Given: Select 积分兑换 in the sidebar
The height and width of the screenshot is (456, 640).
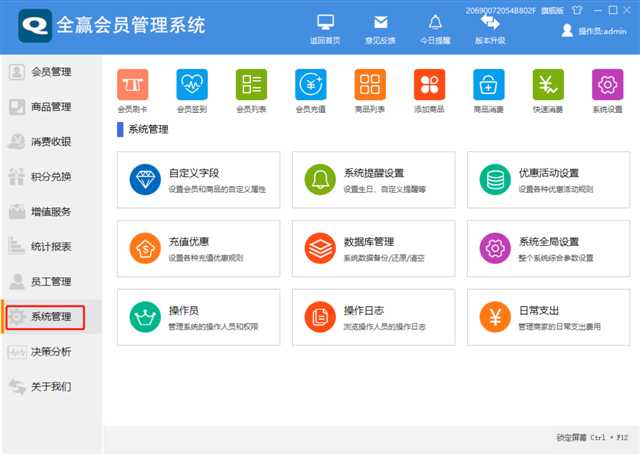Looking at the screenshot, I should [x=51, y=177].
